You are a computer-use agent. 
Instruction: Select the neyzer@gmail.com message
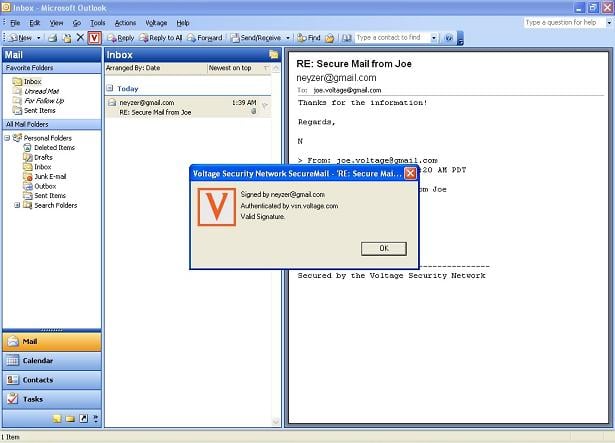click(188, 107)
